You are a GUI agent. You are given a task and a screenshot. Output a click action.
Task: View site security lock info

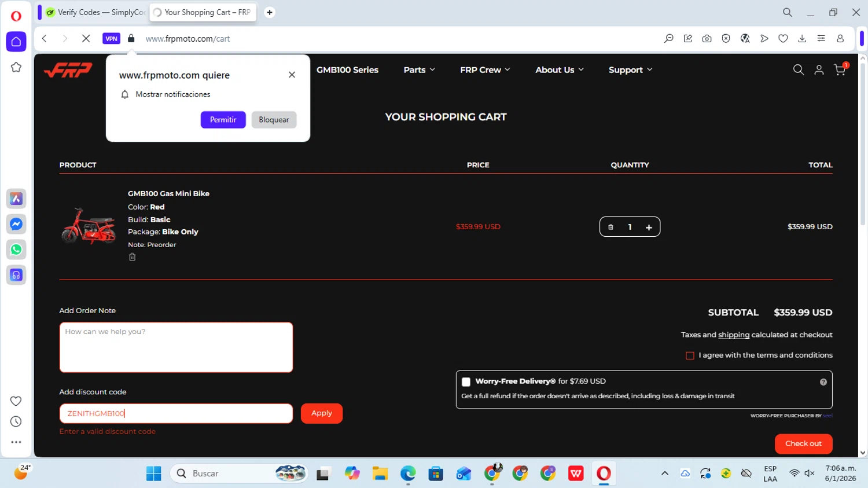[131, 39]
